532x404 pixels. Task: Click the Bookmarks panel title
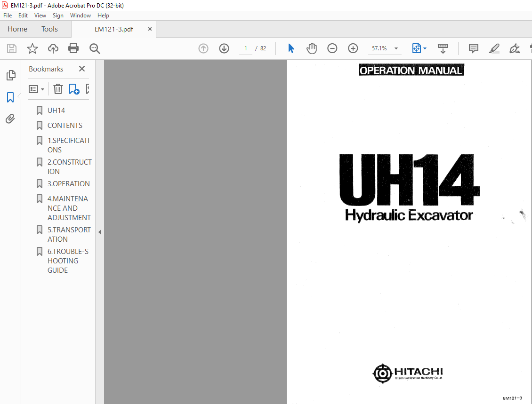point(46,69)
